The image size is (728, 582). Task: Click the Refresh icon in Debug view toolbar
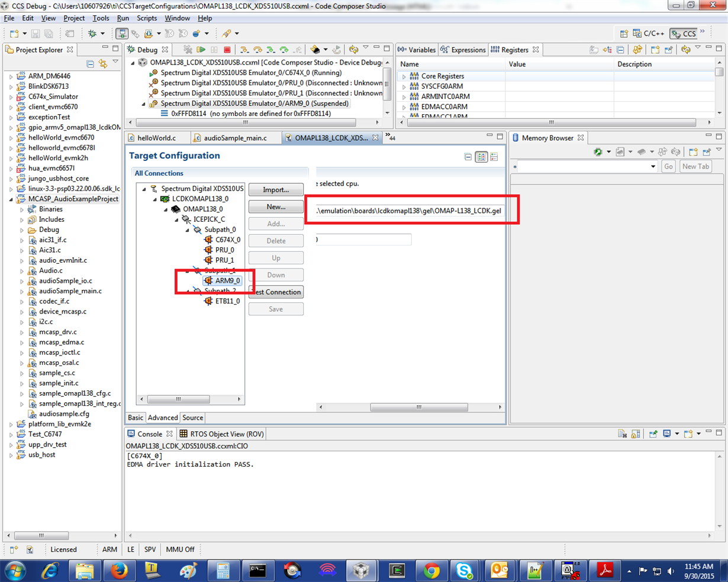tap(353, 50)
